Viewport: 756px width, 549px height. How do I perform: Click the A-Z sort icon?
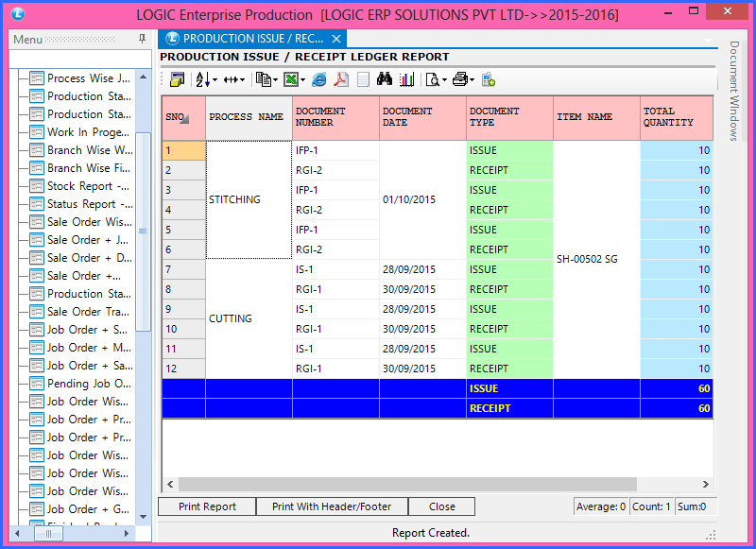(x=202, y=79)
